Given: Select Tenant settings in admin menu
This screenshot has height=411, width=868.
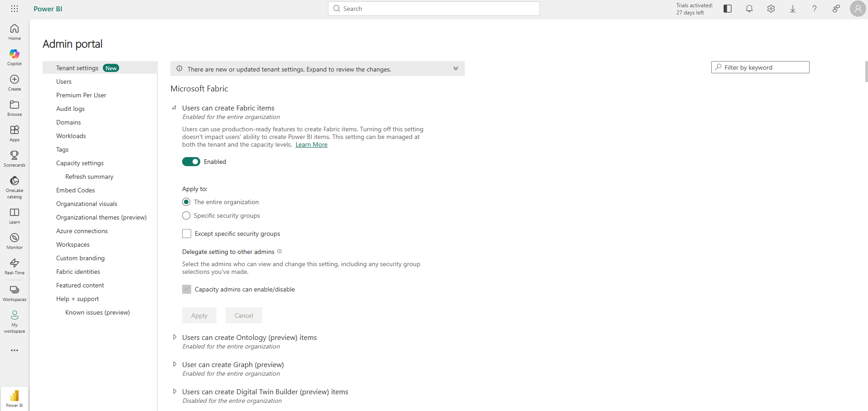Looking at the screenshot, I should (x=100, y=68).
